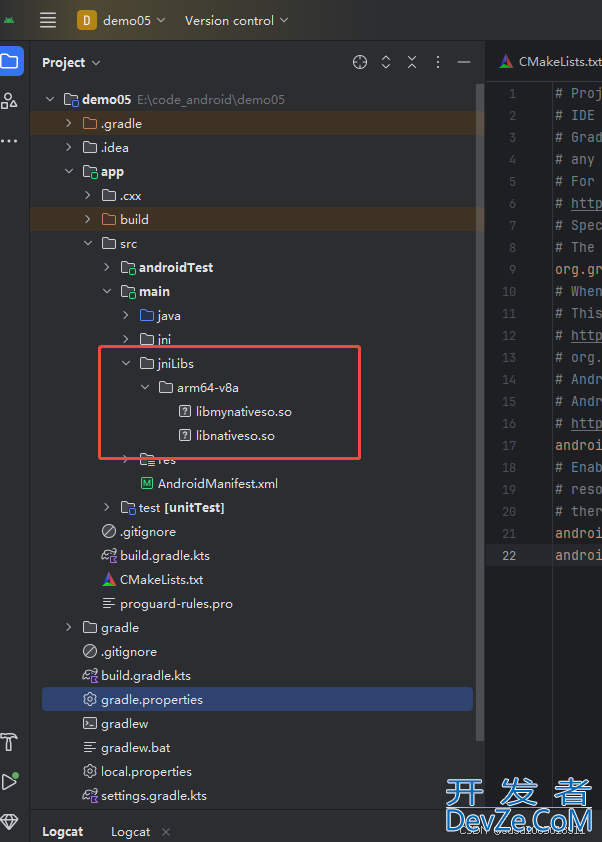This screenshot has width=602, height=842.
Task: Show more tool windows ellipsis
Action: point(9,141)
